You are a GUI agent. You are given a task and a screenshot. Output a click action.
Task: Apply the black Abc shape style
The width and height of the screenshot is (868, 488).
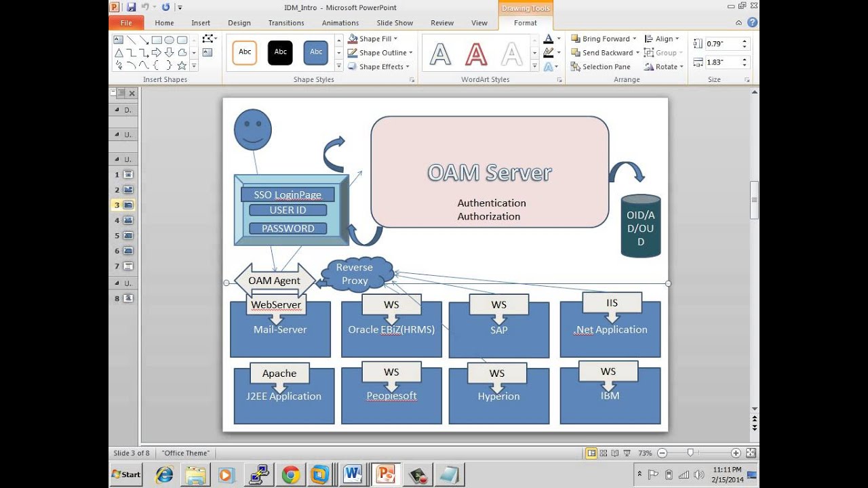[x=280, y=52]
